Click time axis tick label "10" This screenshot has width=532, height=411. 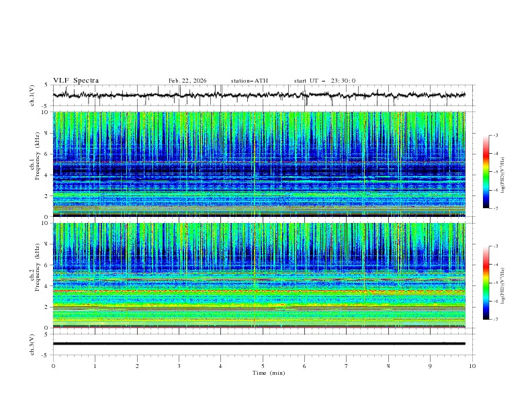coord(472,366)
